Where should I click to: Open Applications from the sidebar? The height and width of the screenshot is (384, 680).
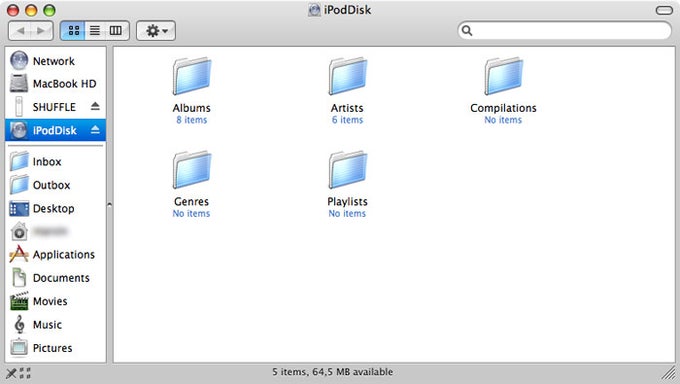point(56,255)
